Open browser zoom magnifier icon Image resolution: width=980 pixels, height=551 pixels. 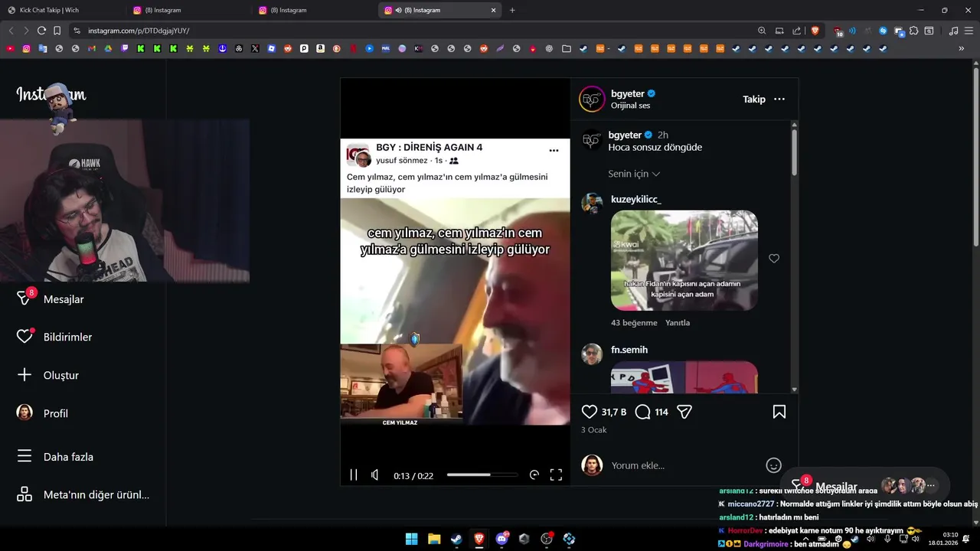762,31
